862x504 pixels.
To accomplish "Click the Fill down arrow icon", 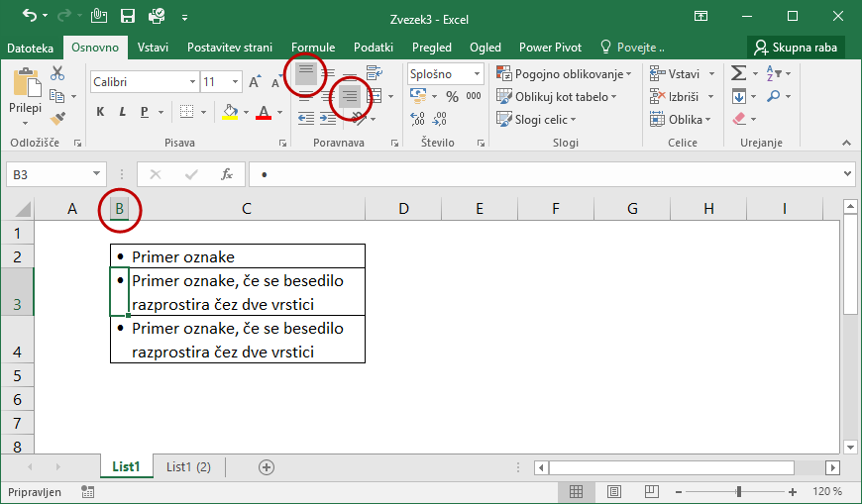I will coord(739,96).
